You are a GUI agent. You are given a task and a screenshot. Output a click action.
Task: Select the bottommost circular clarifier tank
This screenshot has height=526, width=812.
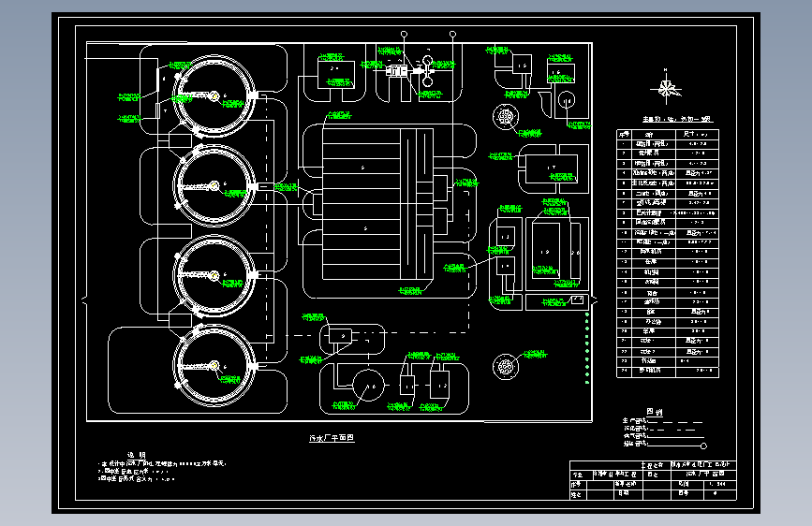214,366
